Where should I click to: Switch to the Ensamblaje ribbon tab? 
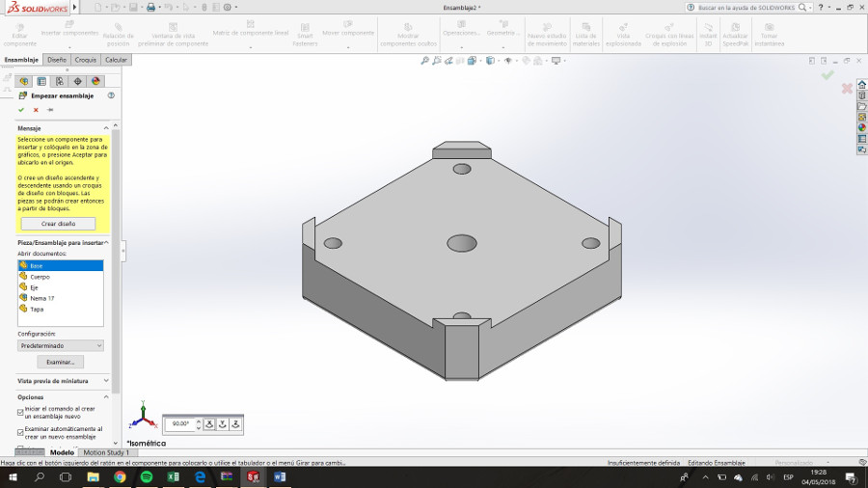(21, 60)
